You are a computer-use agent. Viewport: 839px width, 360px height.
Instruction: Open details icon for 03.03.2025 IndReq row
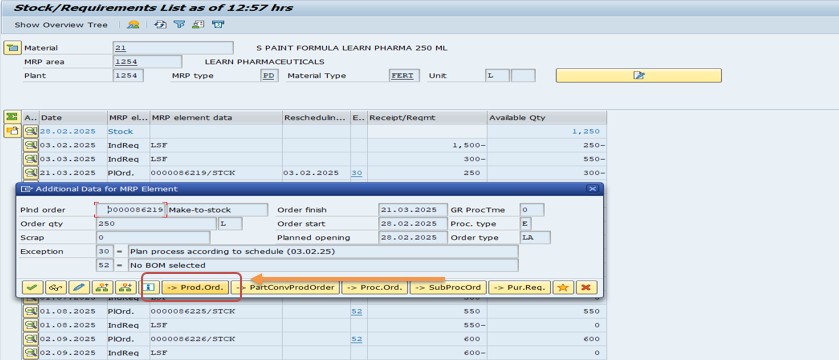tap(30, 159)
